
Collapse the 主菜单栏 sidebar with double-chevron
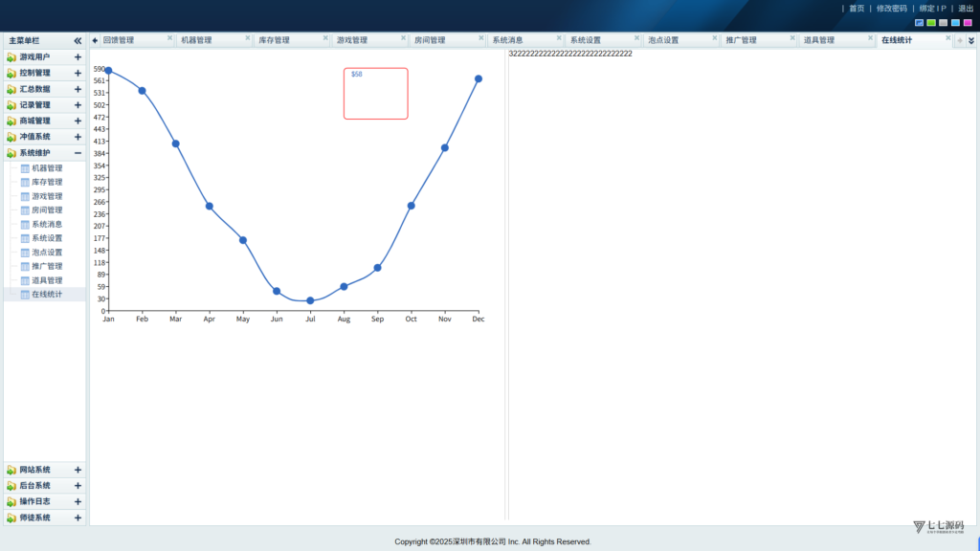tap(78, 40)
